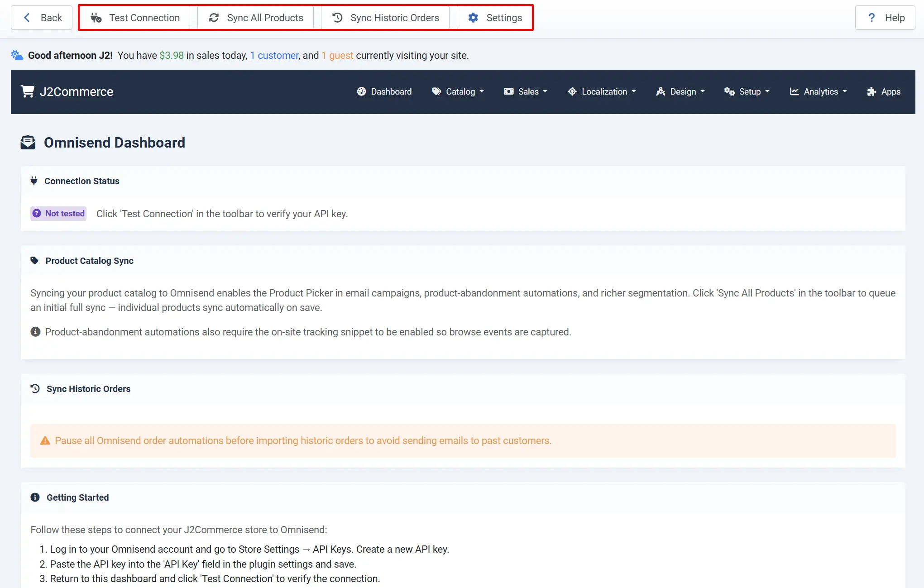
Task: Click the $3.98 sales amount link
Action: pos(172,55)
